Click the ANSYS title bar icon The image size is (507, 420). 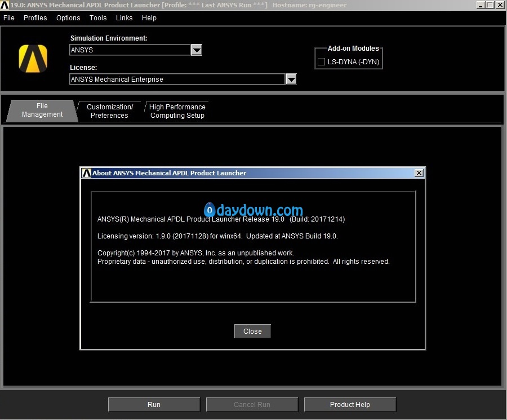(5, 5)
